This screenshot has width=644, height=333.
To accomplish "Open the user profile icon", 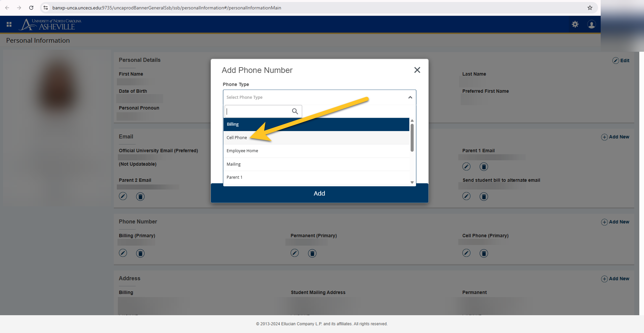I will coord(591,24).
